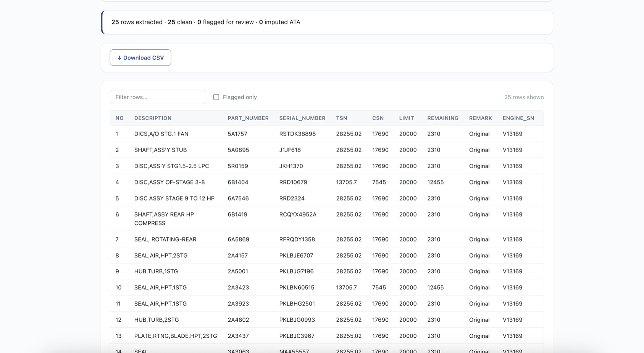Screen dimensions: 644x353
Task: Click the extraction summary status line
Action: coord(206,22)
